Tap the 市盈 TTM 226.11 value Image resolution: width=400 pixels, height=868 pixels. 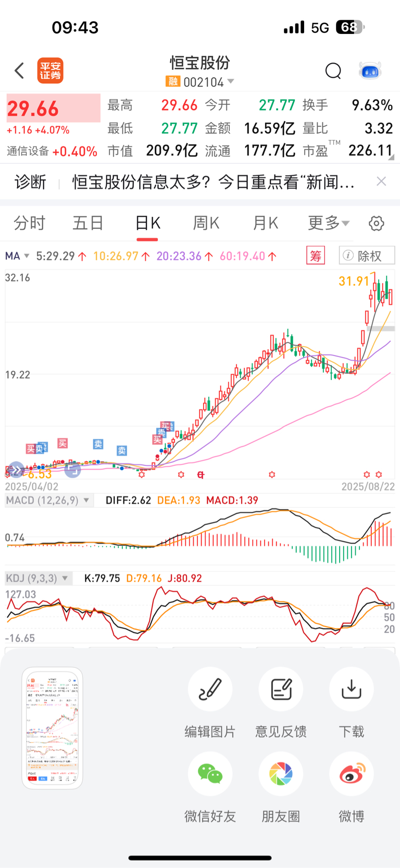pos(370,151)
